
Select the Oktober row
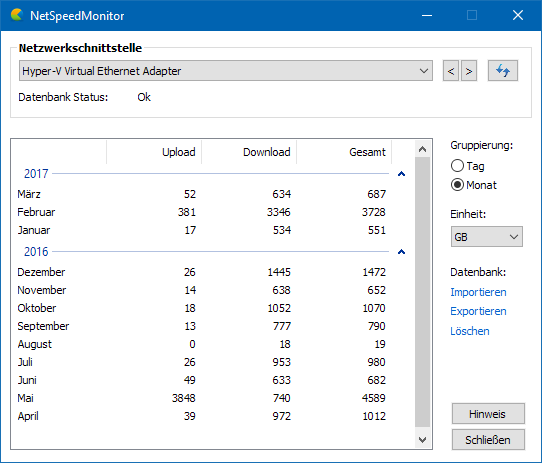click(202, 308)
